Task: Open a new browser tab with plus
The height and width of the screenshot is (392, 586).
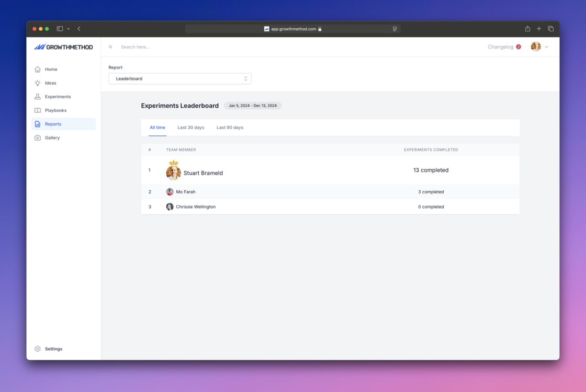Action: [x=539, y=29]
